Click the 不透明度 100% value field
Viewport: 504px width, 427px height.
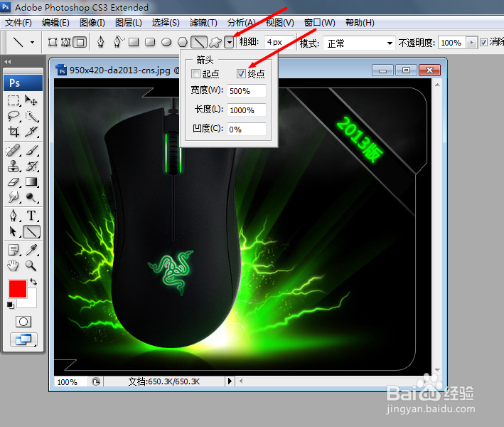(x=452, y=43)
